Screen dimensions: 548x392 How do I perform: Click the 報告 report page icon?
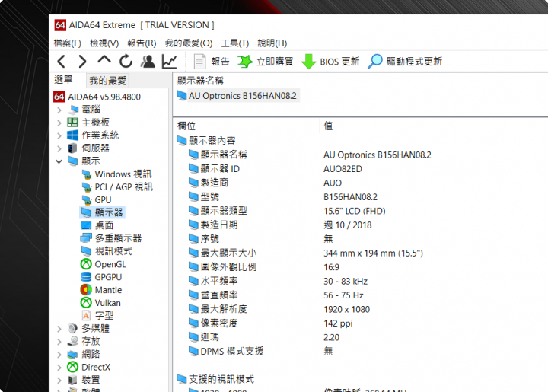(199, 62)
